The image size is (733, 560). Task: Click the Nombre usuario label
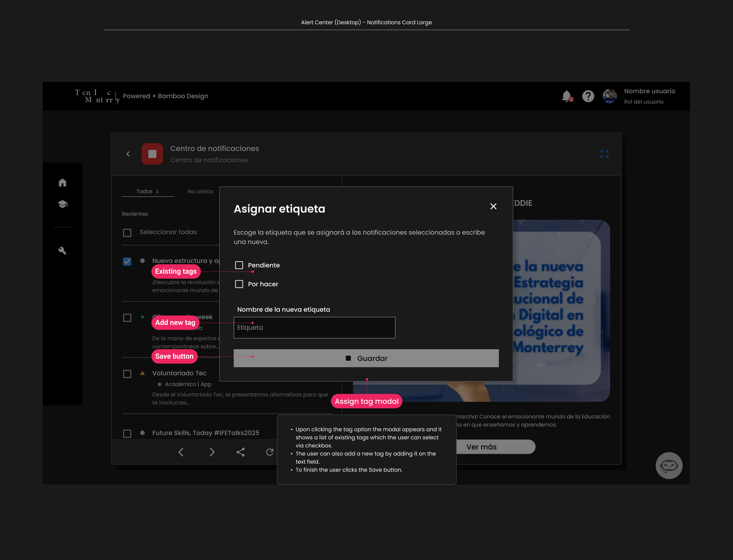pyautogui.click(x=649, y=91)
